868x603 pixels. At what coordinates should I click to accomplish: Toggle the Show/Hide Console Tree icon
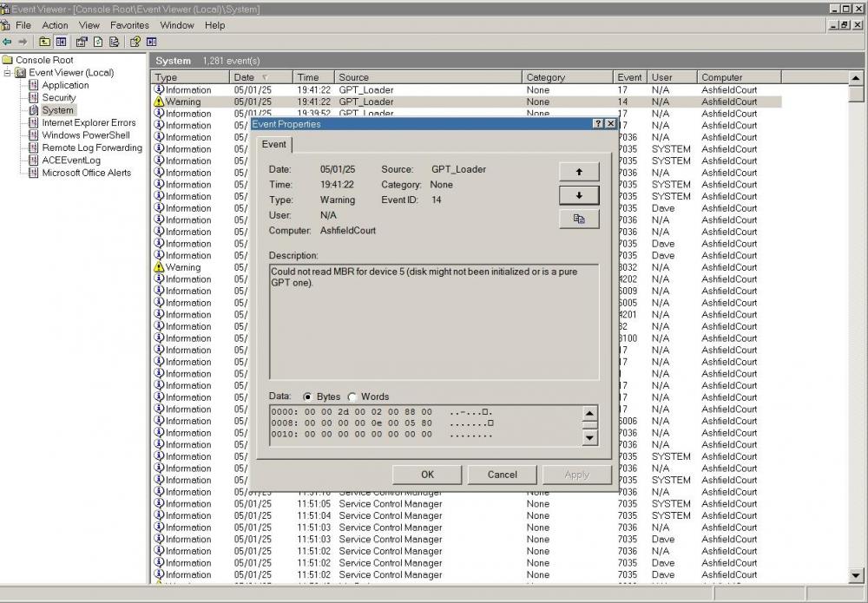coord(61,42)
